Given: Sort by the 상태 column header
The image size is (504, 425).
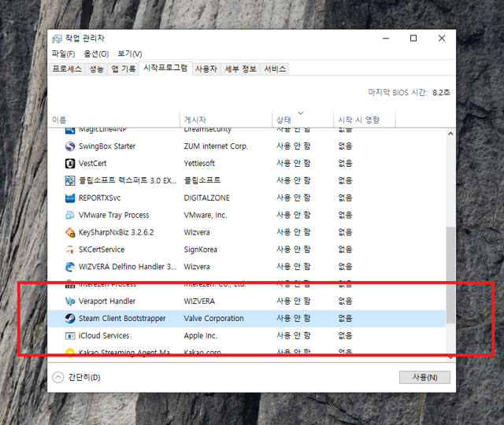Looking at the screenshot, I should tap(283, 120).
